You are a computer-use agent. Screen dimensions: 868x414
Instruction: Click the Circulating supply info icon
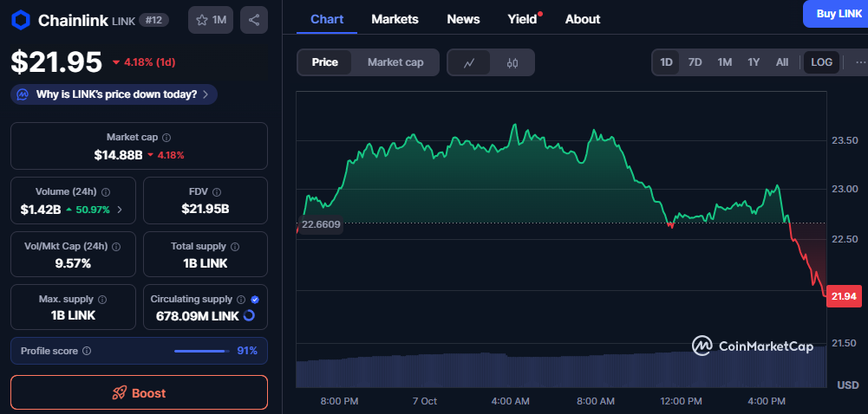click(x=241, y=300)
